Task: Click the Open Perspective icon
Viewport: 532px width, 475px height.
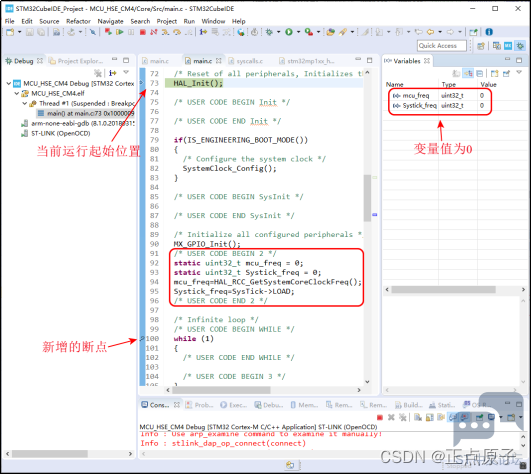Action: click(x=480, y=46)
